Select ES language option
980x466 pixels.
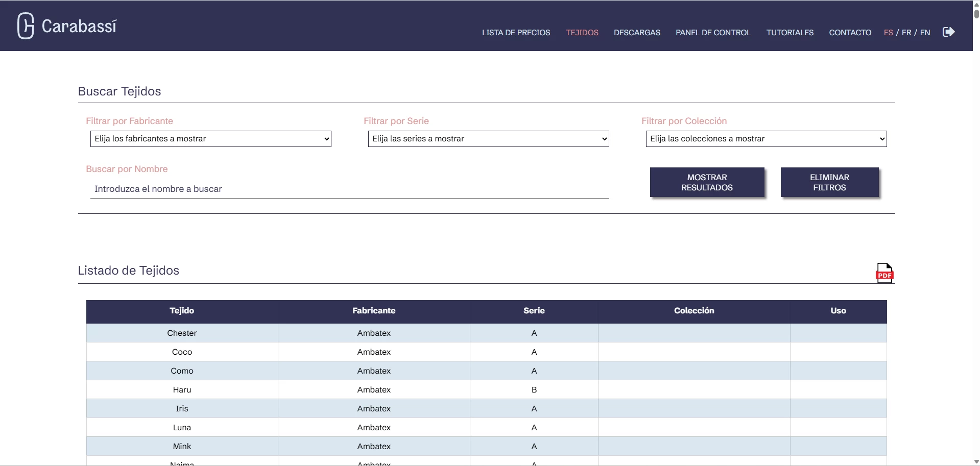888,33
